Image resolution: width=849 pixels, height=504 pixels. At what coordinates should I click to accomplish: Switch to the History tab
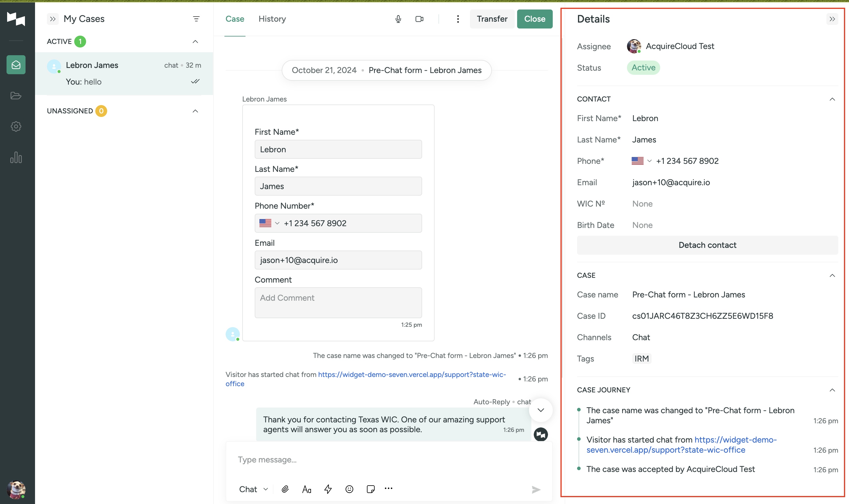click(272, 19)
